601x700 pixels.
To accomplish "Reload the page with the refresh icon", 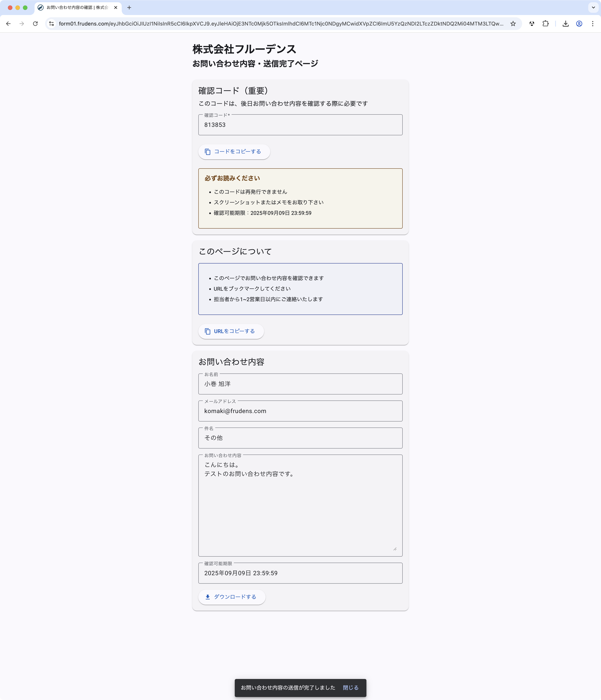I will point(35,24).
